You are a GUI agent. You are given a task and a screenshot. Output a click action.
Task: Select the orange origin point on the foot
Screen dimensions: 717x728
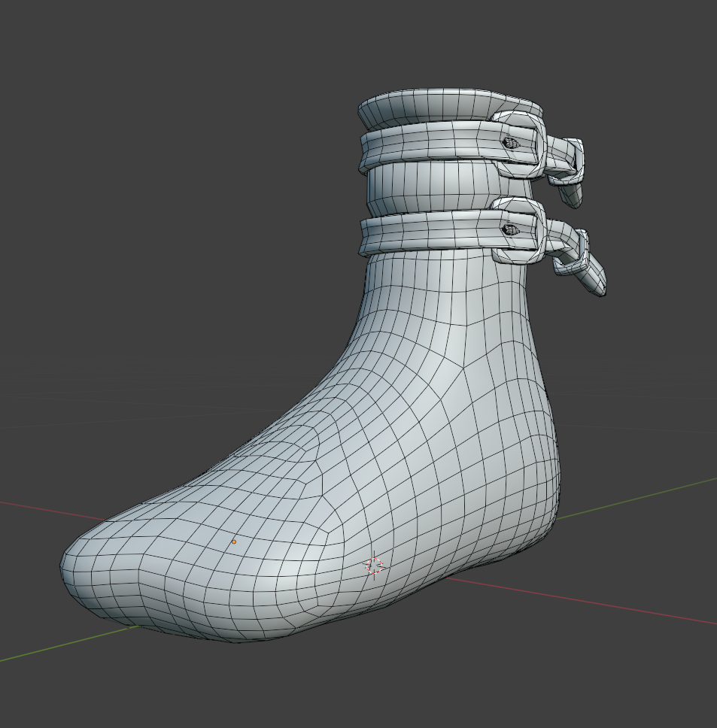tap(234, 541)
